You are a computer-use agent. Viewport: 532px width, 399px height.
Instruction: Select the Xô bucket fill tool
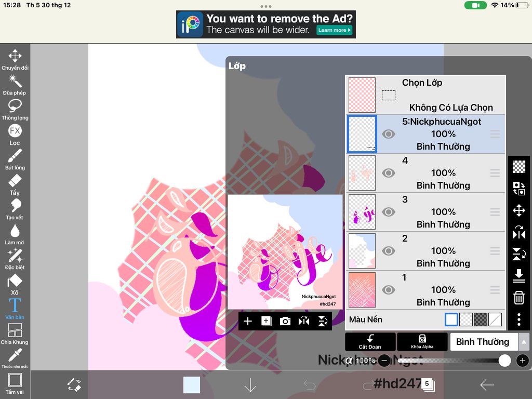(15, 284)
